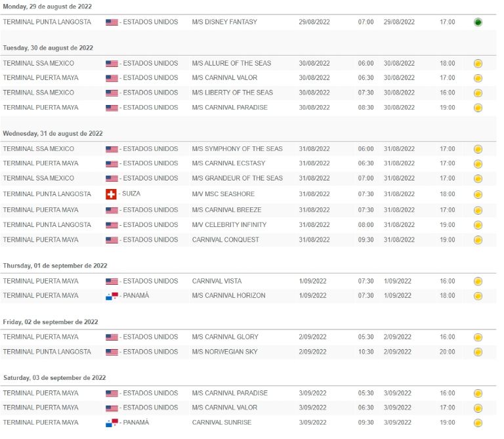504x439 pixels.
Task: Select the Wednesday, 31 de august de 2022 heading
Action: coord(52,133)
